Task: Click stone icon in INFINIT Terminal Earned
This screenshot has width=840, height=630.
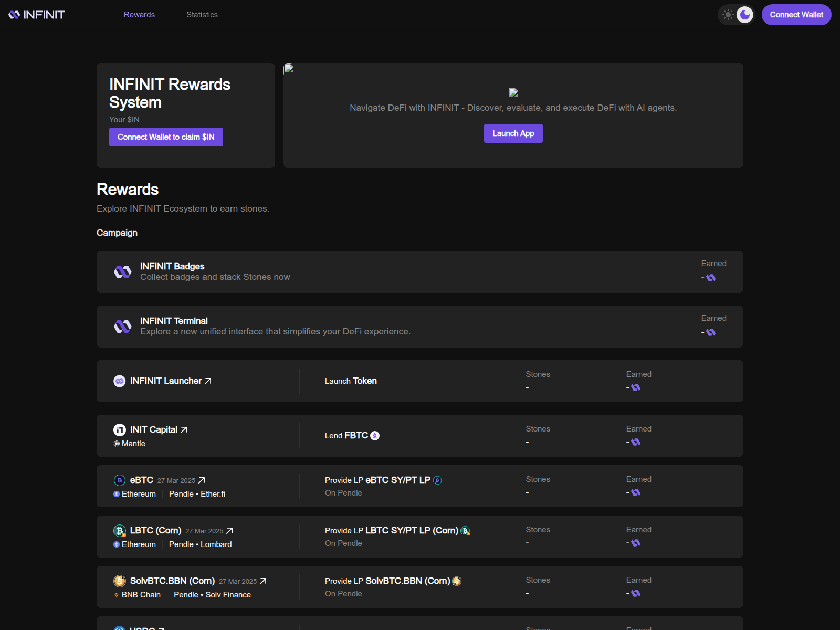Action: (x=711, y=332)
